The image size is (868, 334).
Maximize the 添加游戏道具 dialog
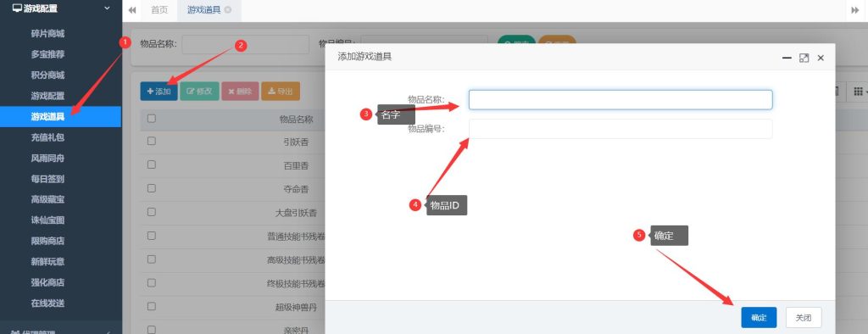pyautogui.click(x=804, y=58)
